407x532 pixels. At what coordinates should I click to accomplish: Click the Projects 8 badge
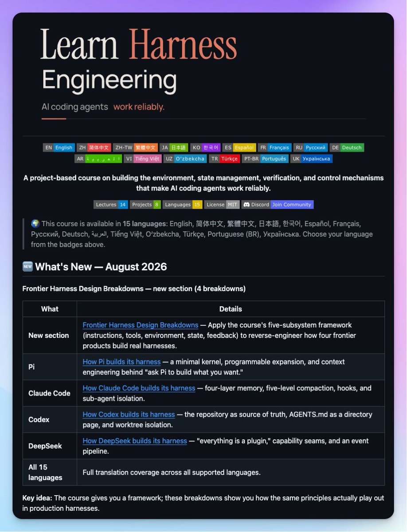(145, 204)
